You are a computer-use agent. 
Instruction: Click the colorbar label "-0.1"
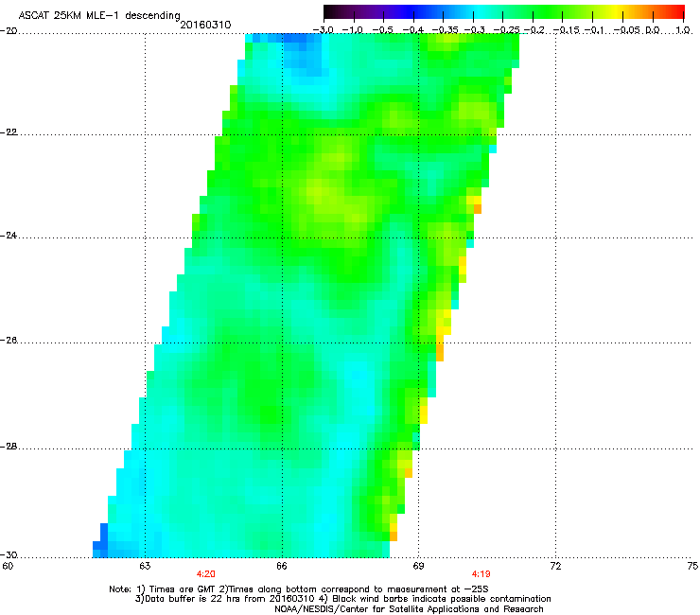coord(594,30)
